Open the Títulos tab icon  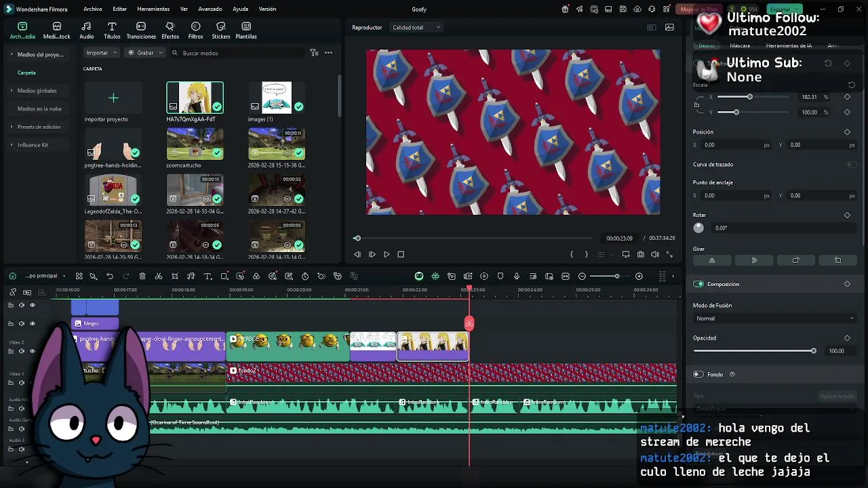pyautogui.click(x=112, y=30)
